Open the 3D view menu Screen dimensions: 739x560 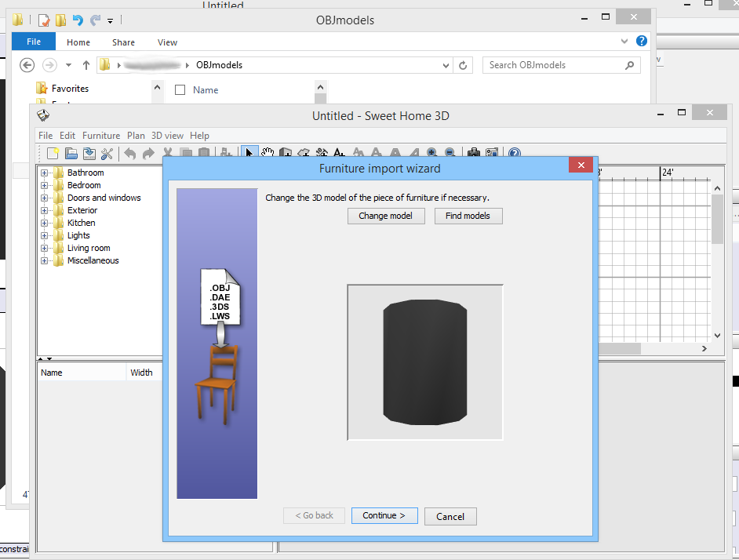[167, 136]
